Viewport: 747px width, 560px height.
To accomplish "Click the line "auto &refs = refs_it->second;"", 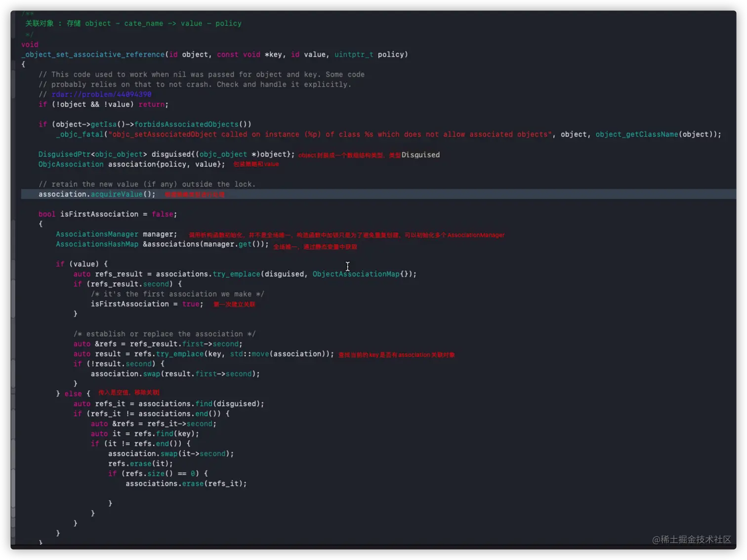I will [x=154, y=424].
